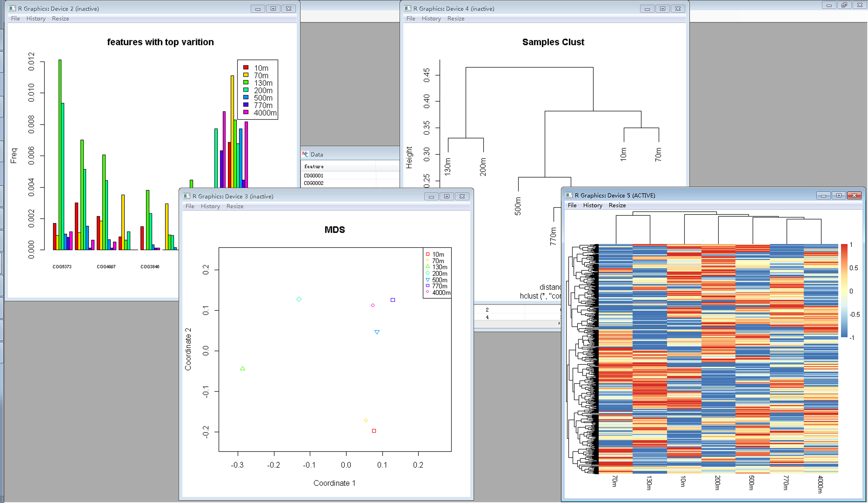Viewport: 868px width, 503px height.
Task: Select the COG0002 row in Data table
Action: pos(314,183)
